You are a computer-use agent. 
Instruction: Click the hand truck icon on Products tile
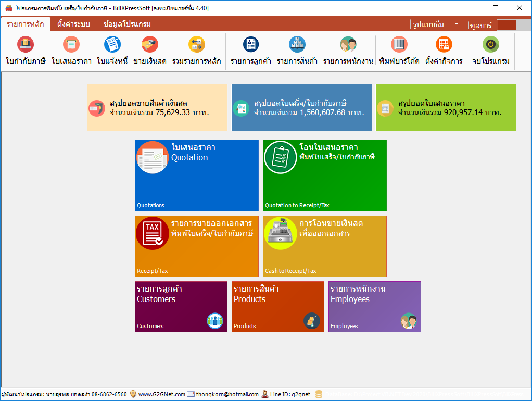pyautogui.click(x=312, y=321)
